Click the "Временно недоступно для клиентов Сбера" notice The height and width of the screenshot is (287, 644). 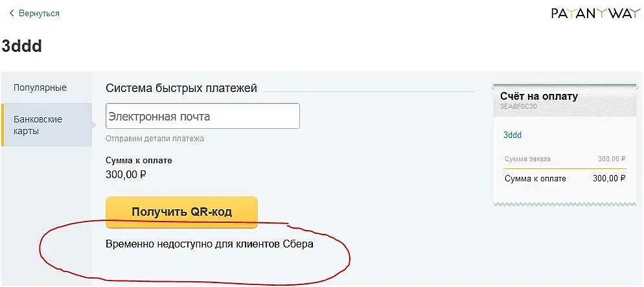click(x=209, y=245)
